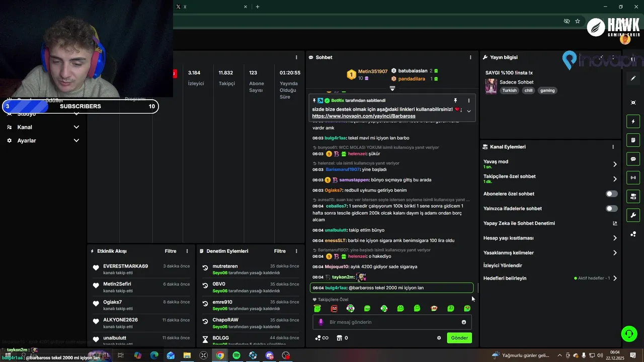This screenshot has width=644, height=362.
Task: Open the Denetim Eylemleri three-dot menu
Action: [x=296, y=251]
